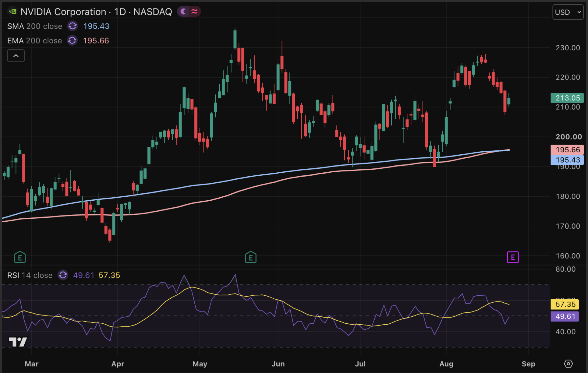
Task: Click the 210.00 price axis tick
Action: point(568,107)
